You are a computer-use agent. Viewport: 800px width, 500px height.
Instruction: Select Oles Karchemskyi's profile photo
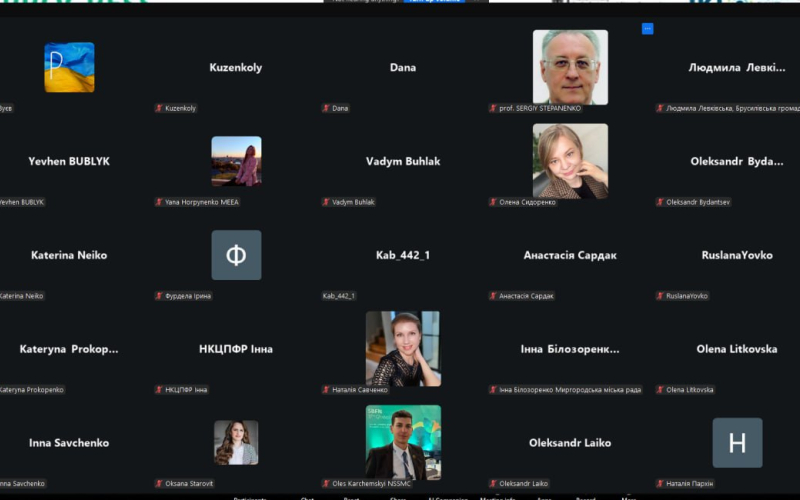coord(403,443)
